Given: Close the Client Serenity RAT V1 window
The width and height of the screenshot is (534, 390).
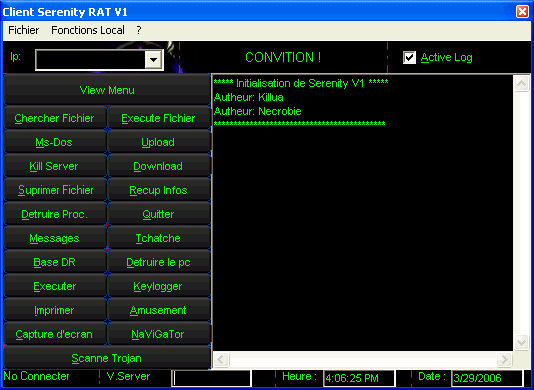Looking at the screenshot, I should (522, 12).
